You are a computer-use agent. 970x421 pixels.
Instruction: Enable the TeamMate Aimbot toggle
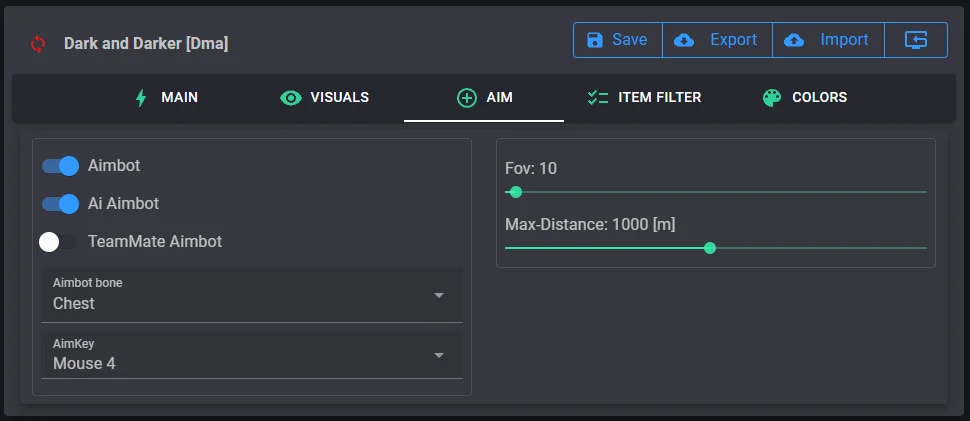coord(57,242)
